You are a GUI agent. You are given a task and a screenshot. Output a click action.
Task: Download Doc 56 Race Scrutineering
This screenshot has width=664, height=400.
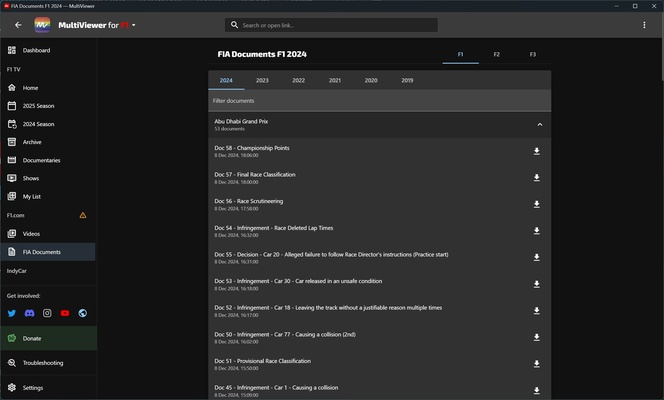click(537, 204)
